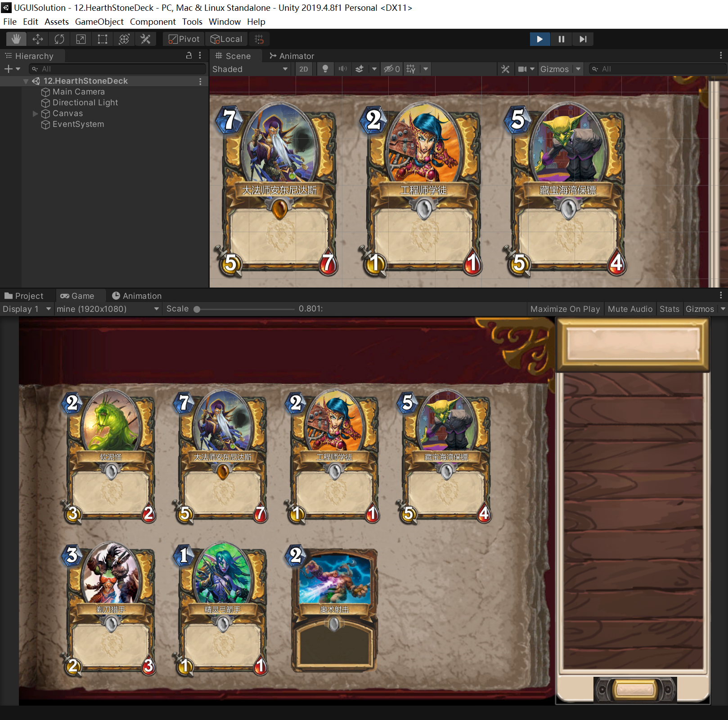Select the Rotate tool
The width and height of the screenshot is (728, 720).
pyautogui.click(x=59, y=39)
